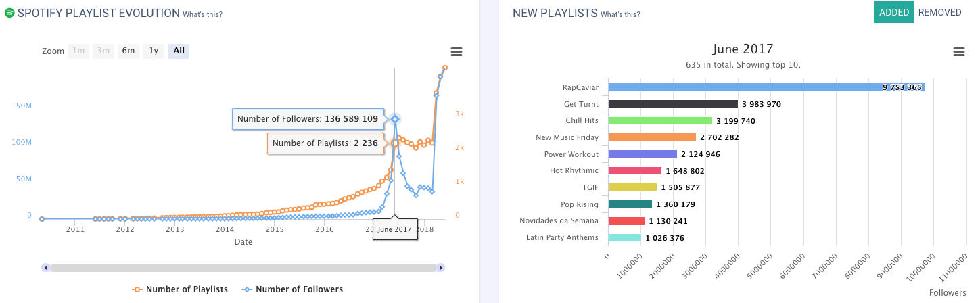The height and width of the screenshot is (303, 980).
Task: Click the Chill Hits green bar
Action: 660,121
